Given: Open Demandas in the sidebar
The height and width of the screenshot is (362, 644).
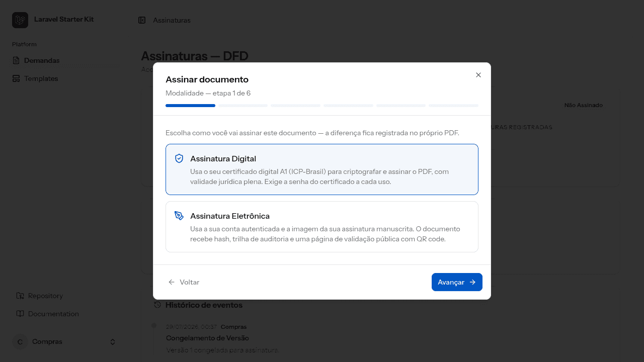Looking at the screenshot, I should click(x=65, y=60).
